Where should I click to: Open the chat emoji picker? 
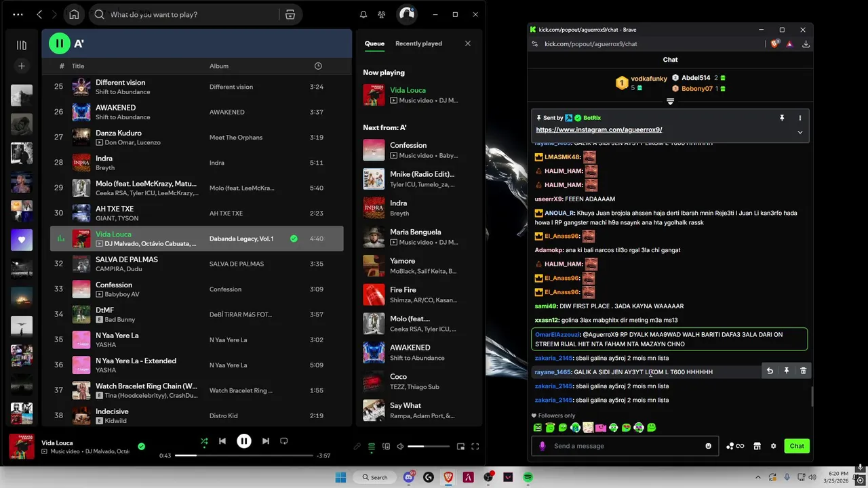709,446
